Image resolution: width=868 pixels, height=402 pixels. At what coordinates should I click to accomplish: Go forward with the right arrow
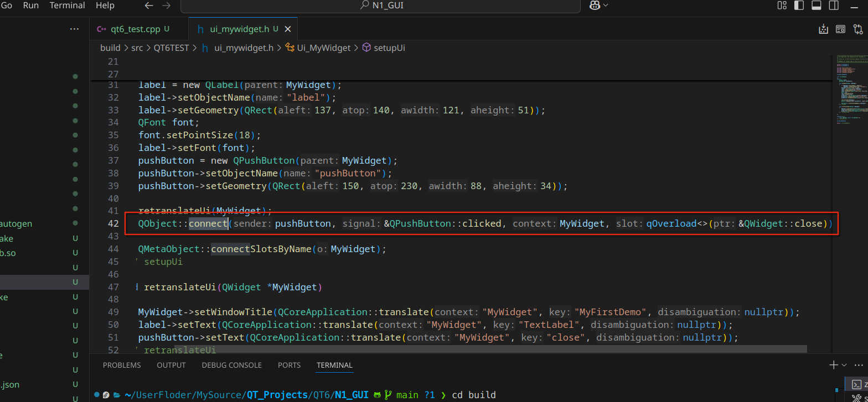coord(166,6)
